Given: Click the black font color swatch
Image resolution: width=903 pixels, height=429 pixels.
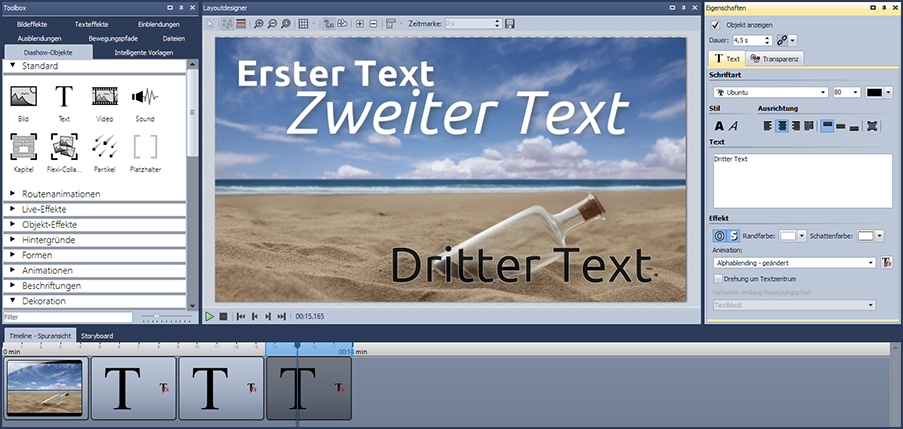Looking at the screenshot, I should point(875,92).
